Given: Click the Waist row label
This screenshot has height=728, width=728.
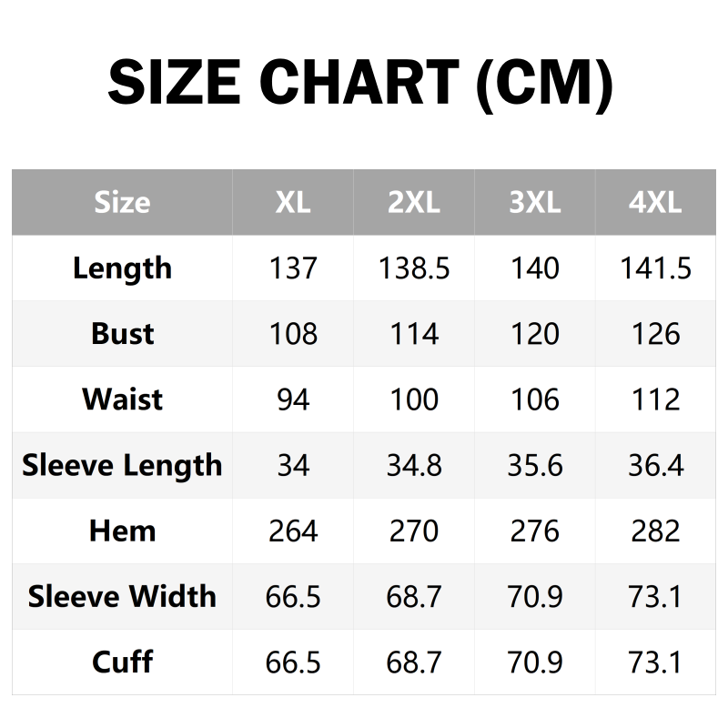Looking at the screenshot, I should (122, 399).
